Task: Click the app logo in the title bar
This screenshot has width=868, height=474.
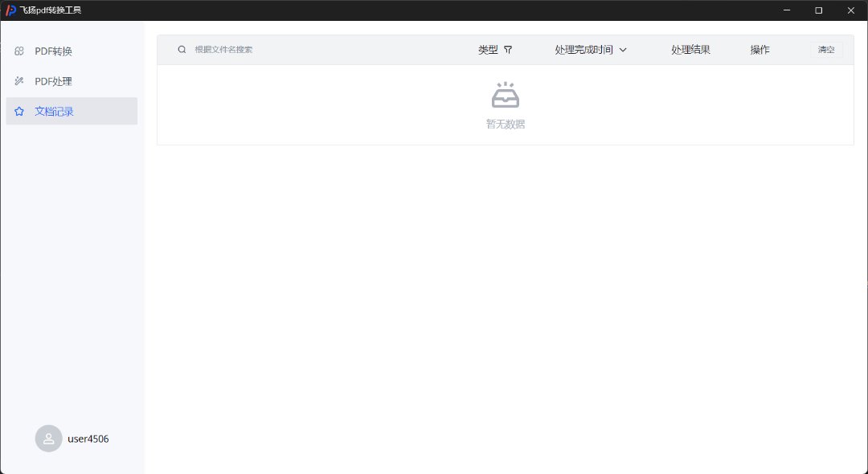Action: [x=10, y=10]
